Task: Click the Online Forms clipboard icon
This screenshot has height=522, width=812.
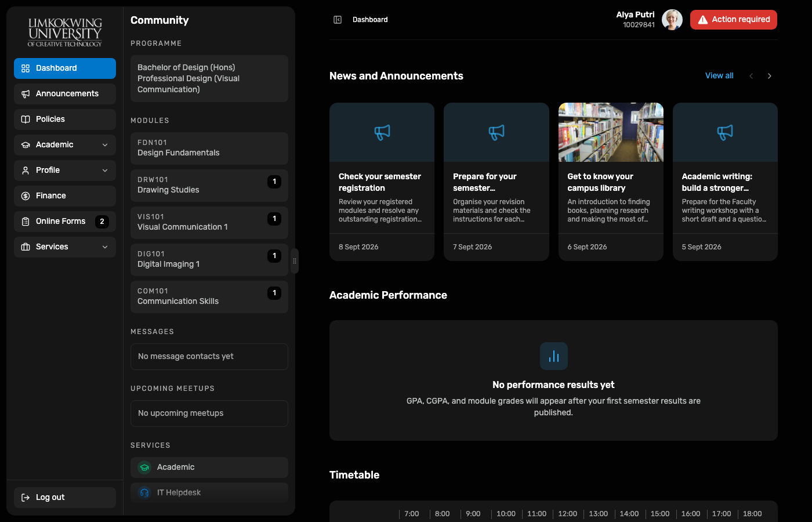Action: 26,222
